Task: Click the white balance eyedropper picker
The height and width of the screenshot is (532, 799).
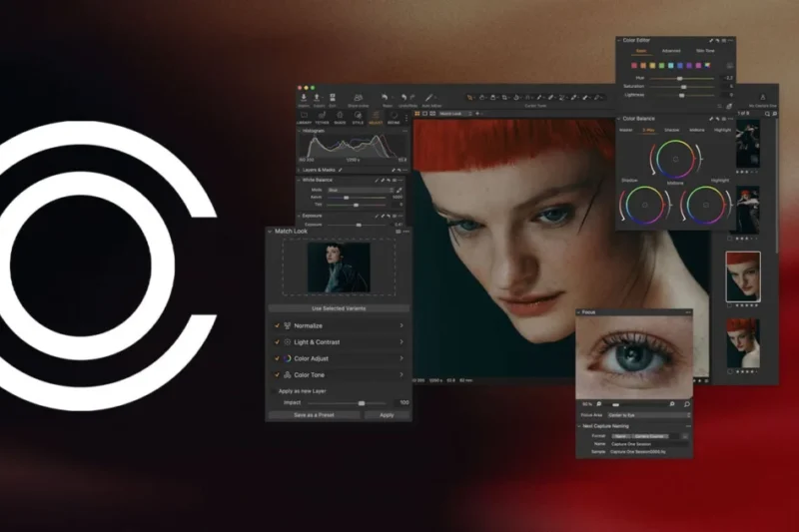Action: 399,190
